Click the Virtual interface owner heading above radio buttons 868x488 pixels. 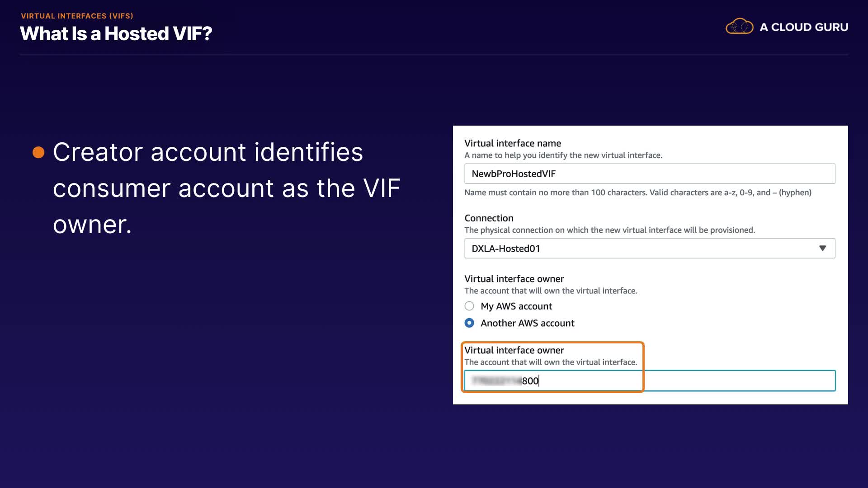[514, 279]
